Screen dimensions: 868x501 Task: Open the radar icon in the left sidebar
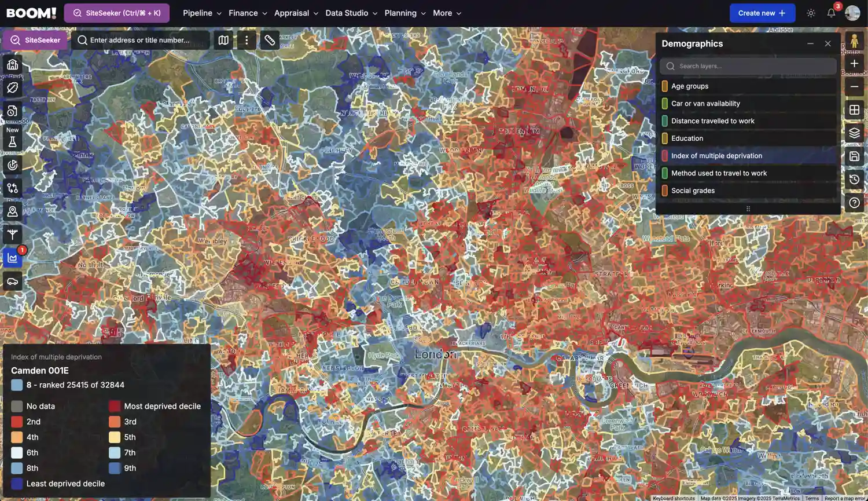[x=12, y=165]
